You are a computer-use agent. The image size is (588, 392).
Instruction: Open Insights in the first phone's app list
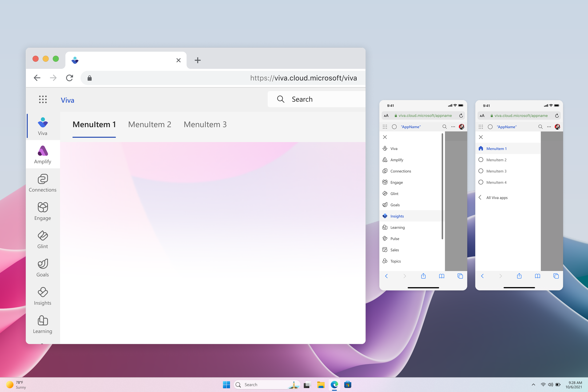point(397,216)
